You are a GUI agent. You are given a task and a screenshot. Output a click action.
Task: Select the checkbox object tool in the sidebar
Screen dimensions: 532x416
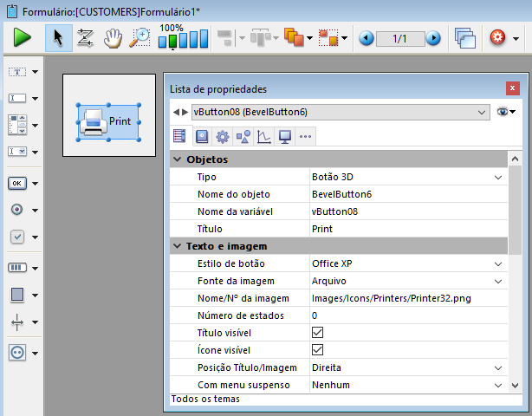[x=17, y=237]
